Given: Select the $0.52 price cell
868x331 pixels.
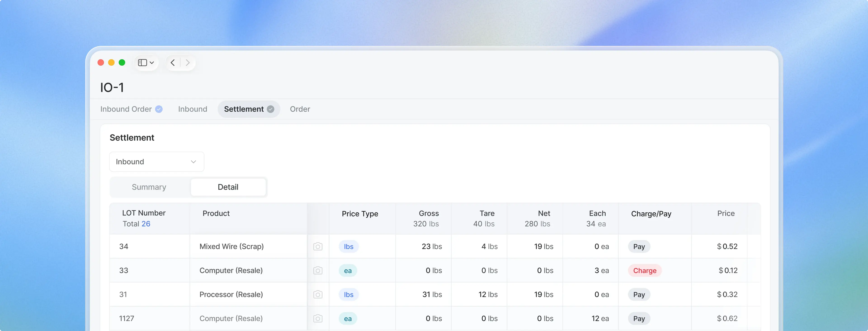Looking at the screenshot, I should [x=727, y=246].
